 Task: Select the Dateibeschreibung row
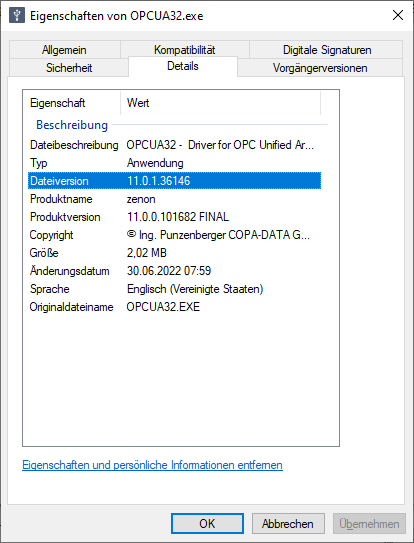click(x=174, y=145)
